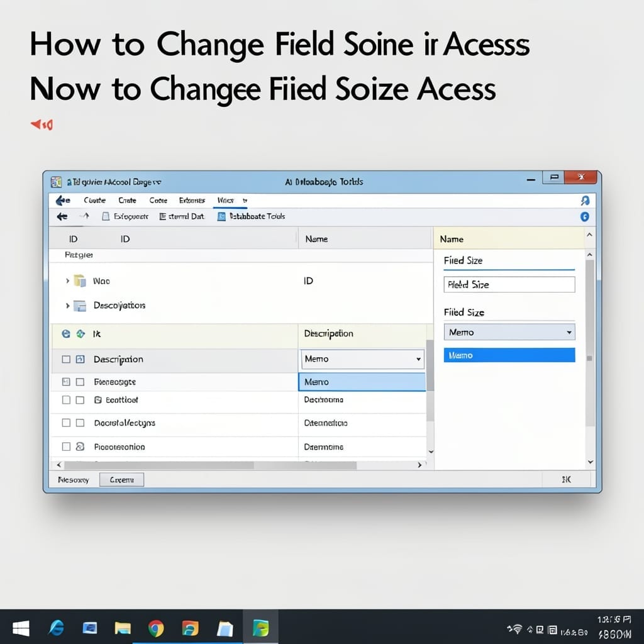Open the Extornes menu

point(192,201)
